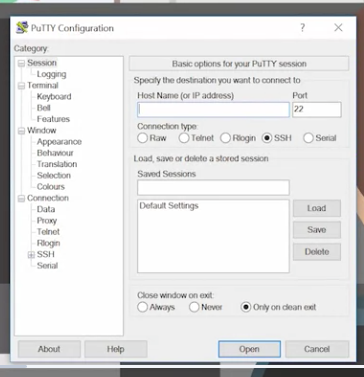Open the SSH category in tree
The width and height of the screenshot is (364, 377).
[x=46, y=254]
